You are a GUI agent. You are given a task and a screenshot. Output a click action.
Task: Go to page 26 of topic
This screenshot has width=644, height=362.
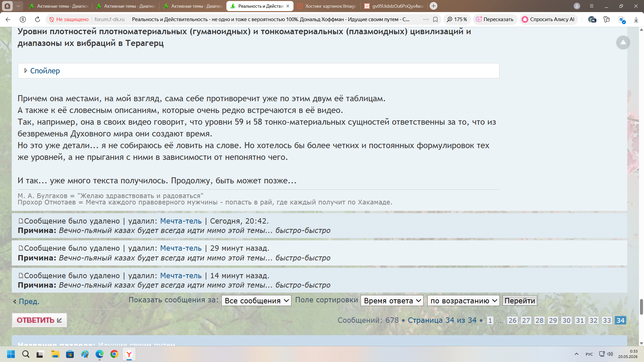tap(512, 320)
